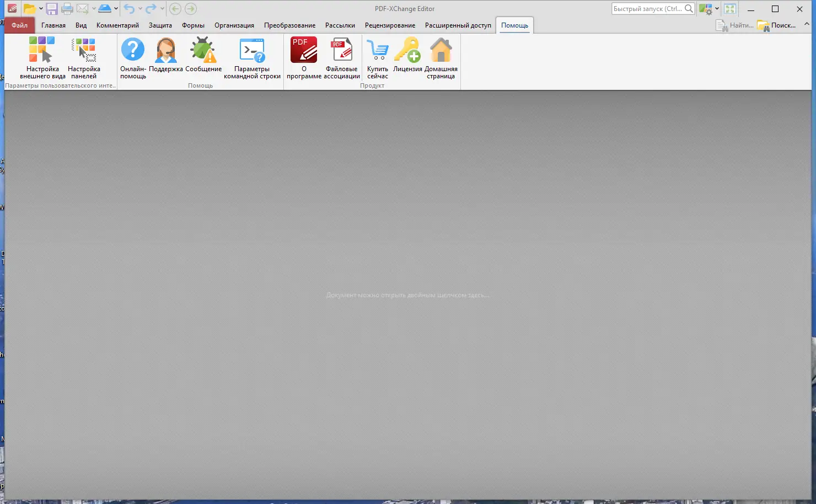Open the "Настройка внешнего вида" customization tool
This screenshot has width=816, height=504.
coord(42,58)
